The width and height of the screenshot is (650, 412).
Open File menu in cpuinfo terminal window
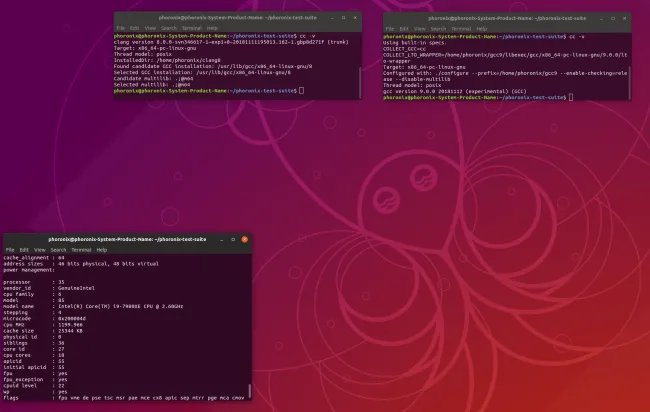tap(10, 250)
